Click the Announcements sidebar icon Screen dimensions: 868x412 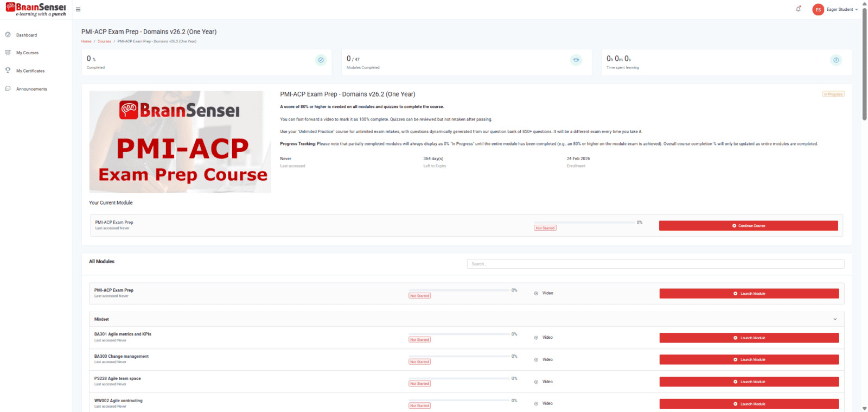tap(8, 88)
